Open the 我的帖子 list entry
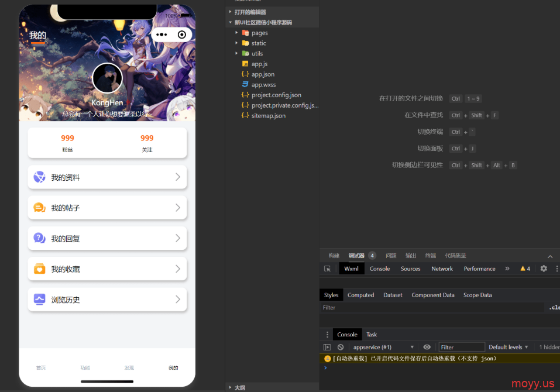 [x=107, y=208]
